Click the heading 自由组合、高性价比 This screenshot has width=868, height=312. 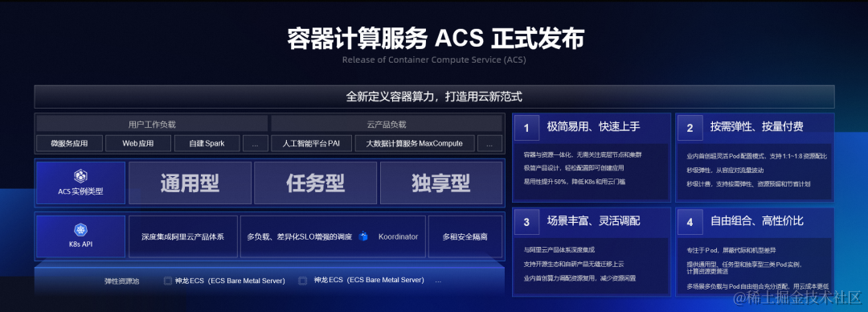[757, 220]
